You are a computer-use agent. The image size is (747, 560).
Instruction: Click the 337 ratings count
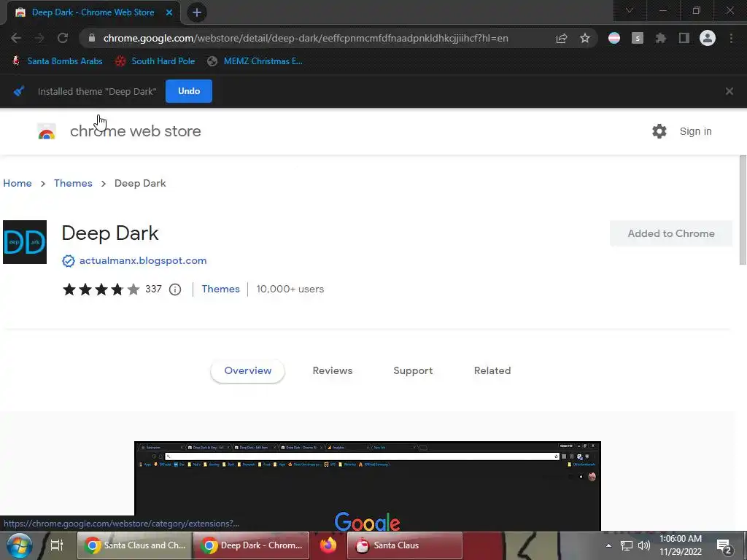[x=153, y=289]
